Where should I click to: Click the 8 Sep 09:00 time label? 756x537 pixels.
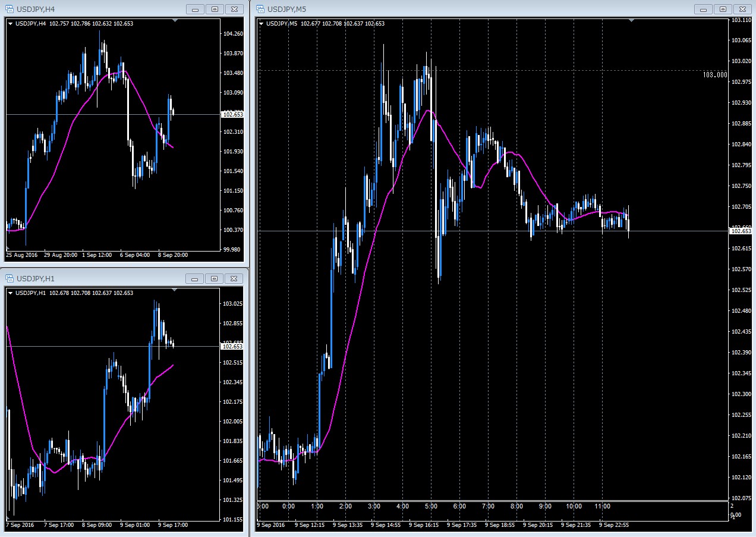pos(97,525)
